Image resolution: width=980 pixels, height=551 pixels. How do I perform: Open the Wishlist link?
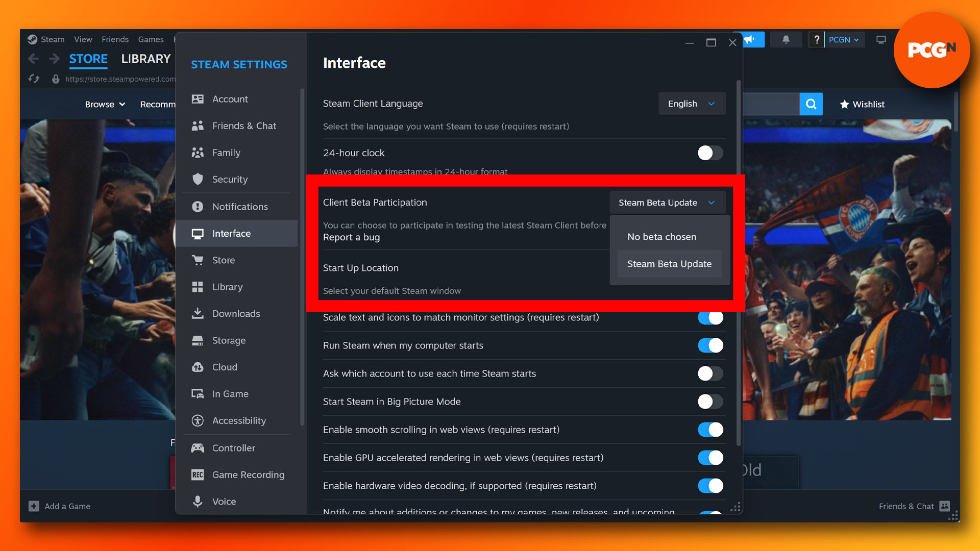pyautogui.click(x=862, y=104)
